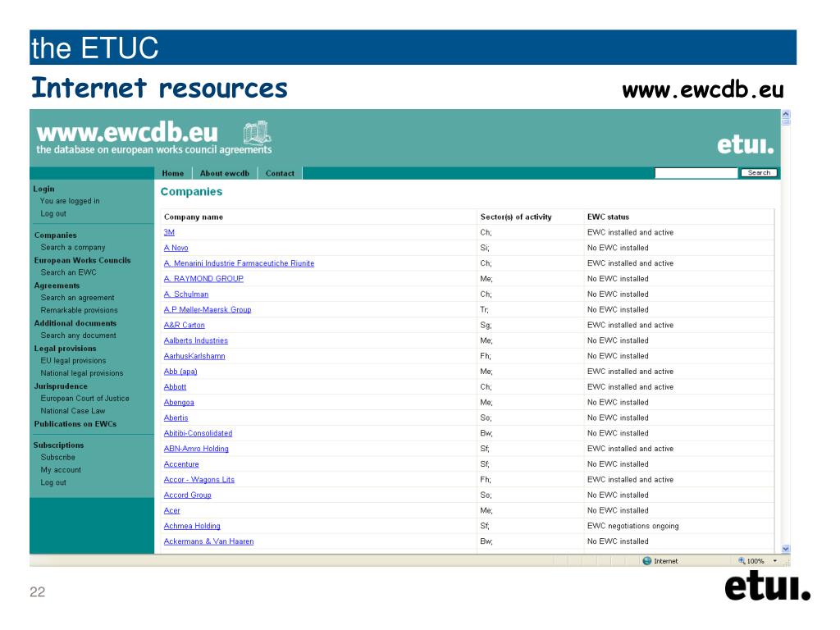Open the A. RAYMOND GROUP link
Screen dimensions: 840x630
[x=203, y=279]
